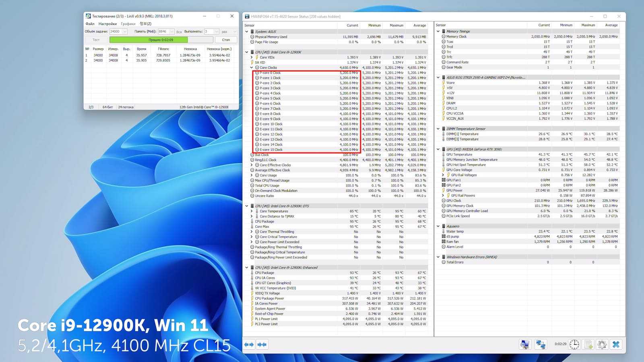Click the ГФлопс column header
This screenshot has width=644, height=362.
tap(163, 49)
